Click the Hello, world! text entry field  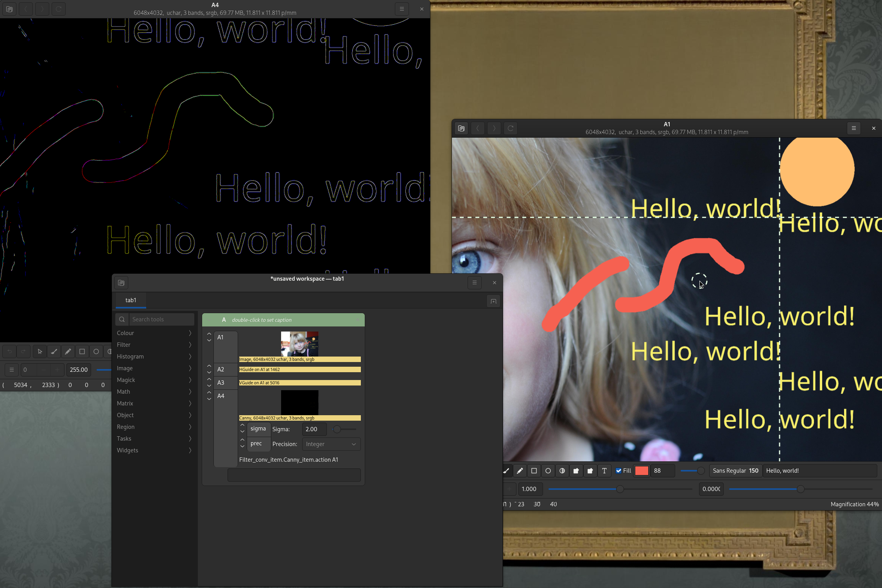(x=820, y=471)
